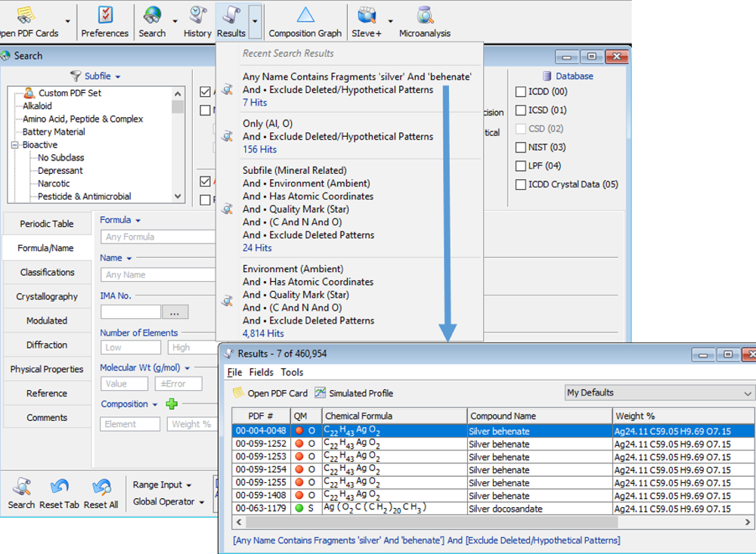Collapse the Bioactive tree node
The height and width of the screenshot is (554, 756).
click(x=15, y=144)
